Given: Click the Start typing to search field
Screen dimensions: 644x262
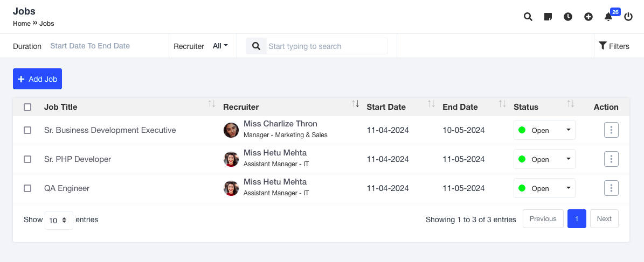Looking at the screenshot, I should 327,46.
